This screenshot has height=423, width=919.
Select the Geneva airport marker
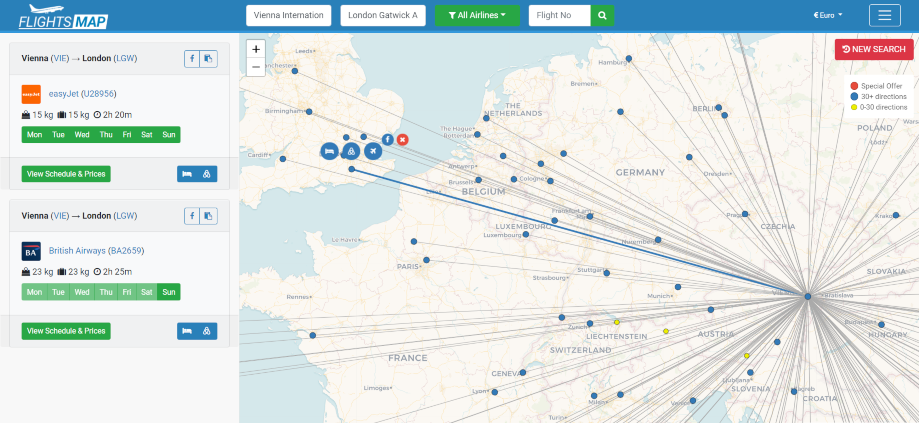523,373
